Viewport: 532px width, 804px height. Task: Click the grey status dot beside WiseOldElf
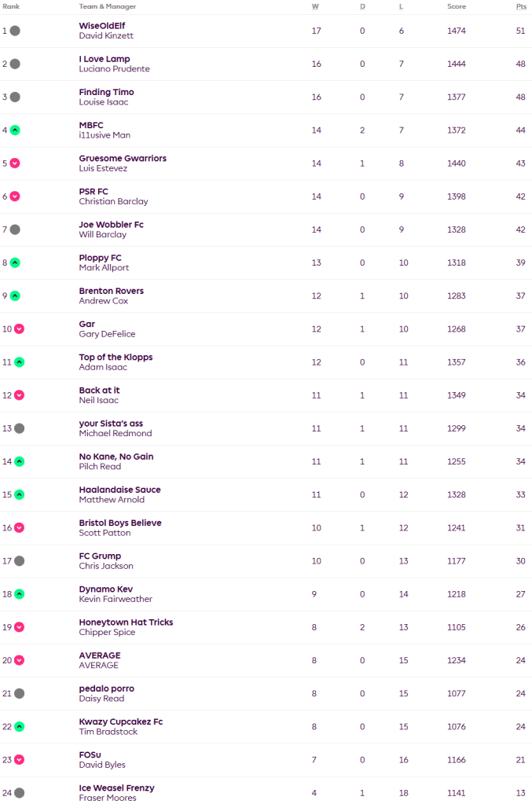pos(15,31)
